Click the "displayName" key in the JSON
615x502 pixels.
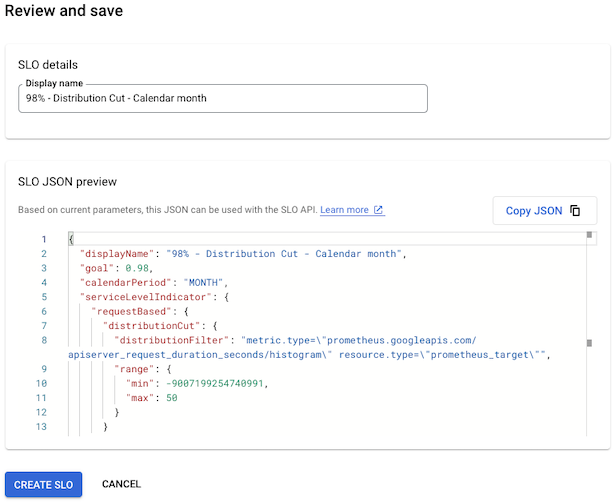[119, 254]
